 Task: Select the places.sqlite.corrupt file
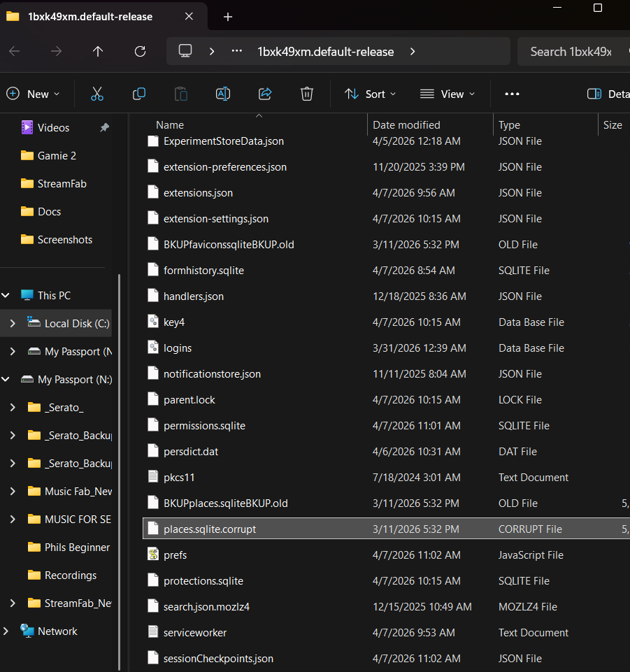[210, 529]
